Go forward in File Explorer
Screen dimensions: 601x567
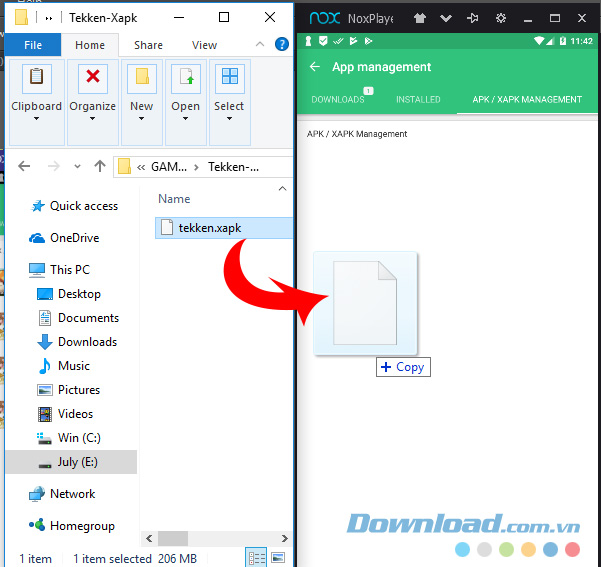click(x=54, y=166)
